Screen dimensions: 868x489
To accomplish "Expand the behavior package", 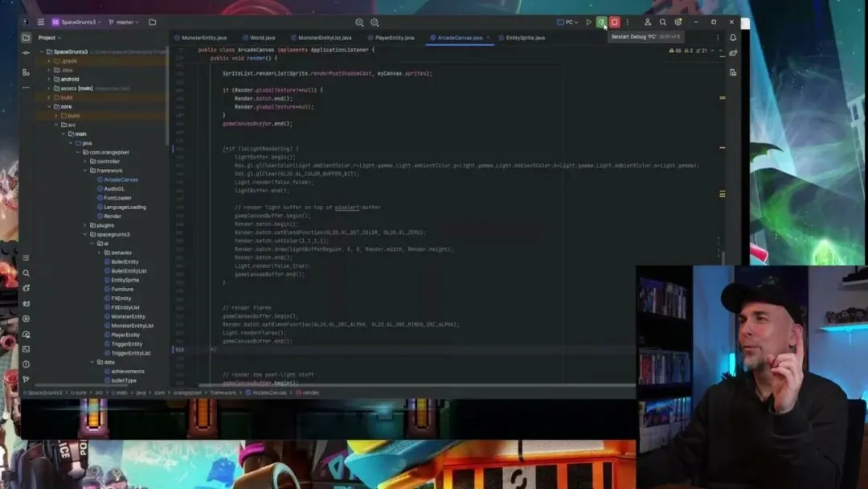I will pyautogui.click(x=100, y=253).
